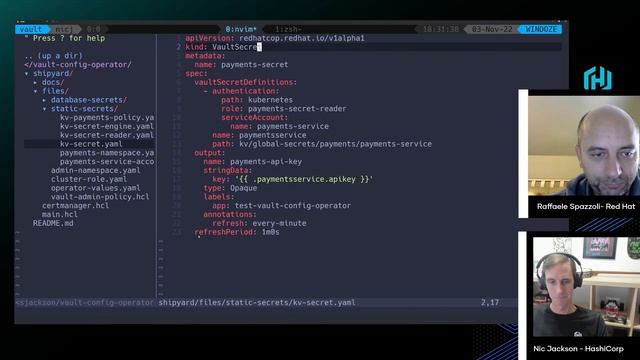Click the 'Press ? for help' hint
The height and width of the screenshot is (360, 640).
[64, 38]
